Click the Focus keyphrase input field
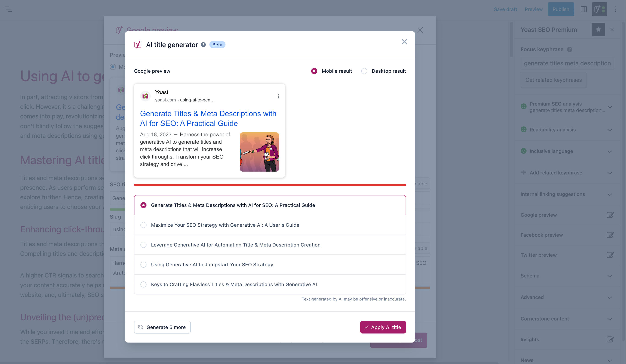The height and width of the screenshot is (364, 626). click(x=567, y=63)
